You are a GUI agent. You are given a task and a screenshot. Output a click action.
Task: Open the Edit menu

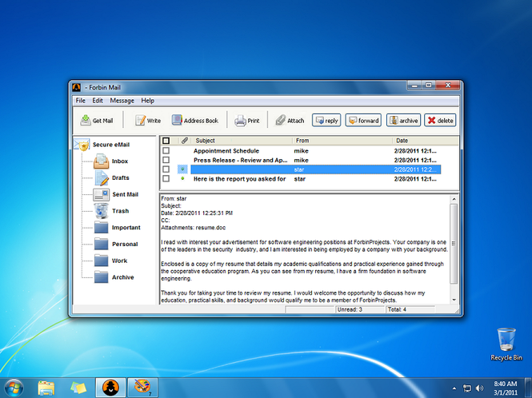(x=98, y=101)
